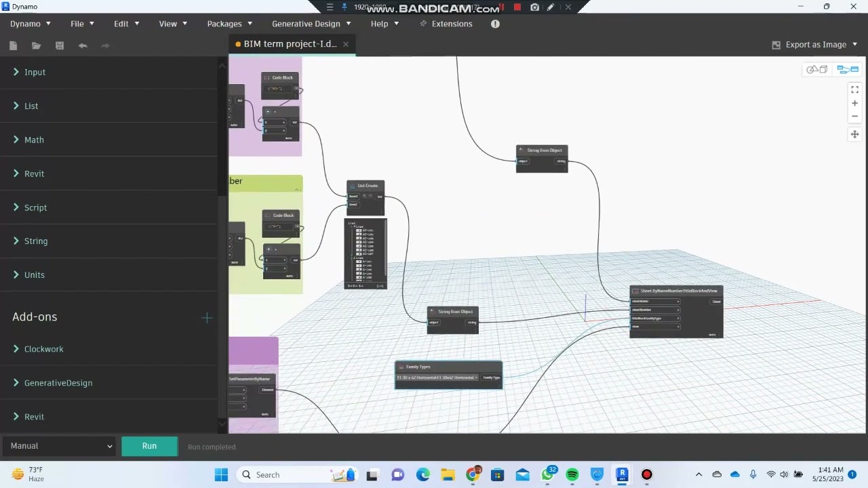This screenshot has height=488, width=868.
Task: Open the weather widget showing 73°F
Action: coord(27,474)
